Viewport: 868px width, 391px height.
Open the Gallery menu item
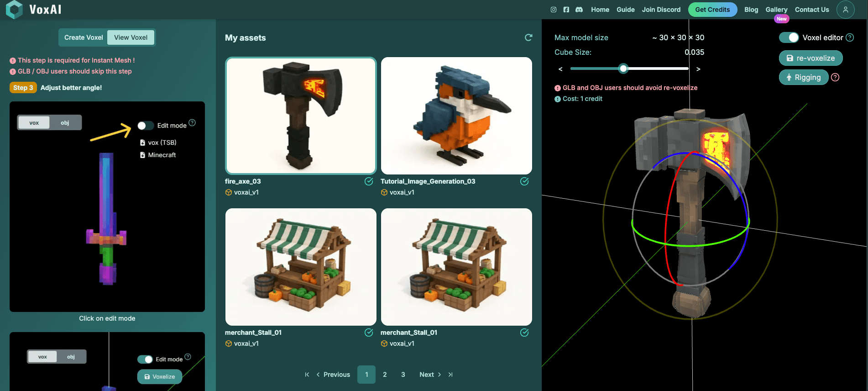pyautogui.click(x=776, y=10)
